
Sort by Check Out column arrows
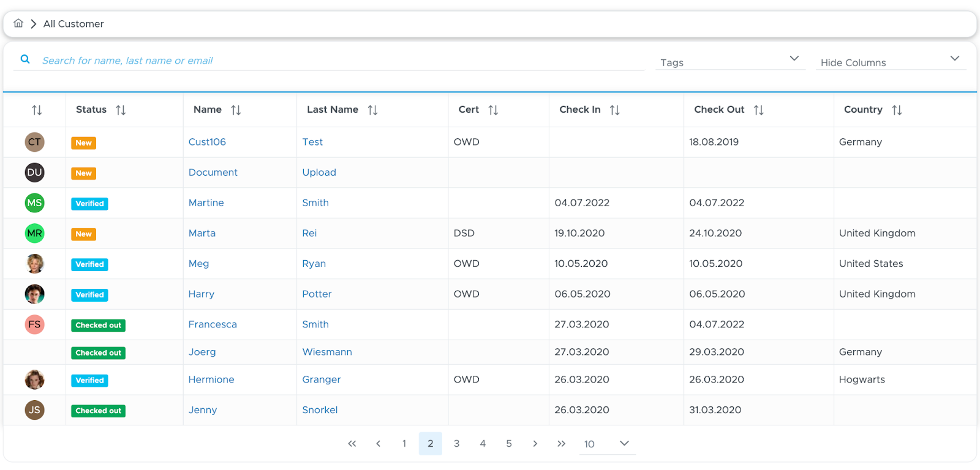(759, 110)
